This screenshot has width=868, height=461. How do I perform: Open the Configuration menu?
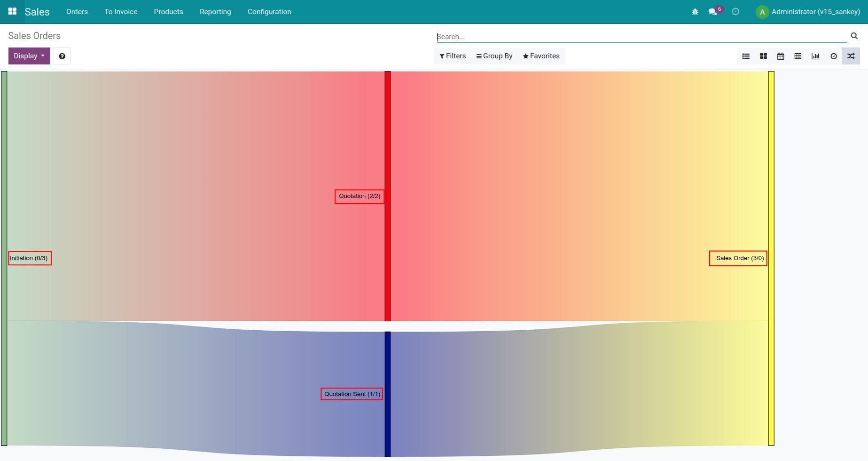(269, 12)
